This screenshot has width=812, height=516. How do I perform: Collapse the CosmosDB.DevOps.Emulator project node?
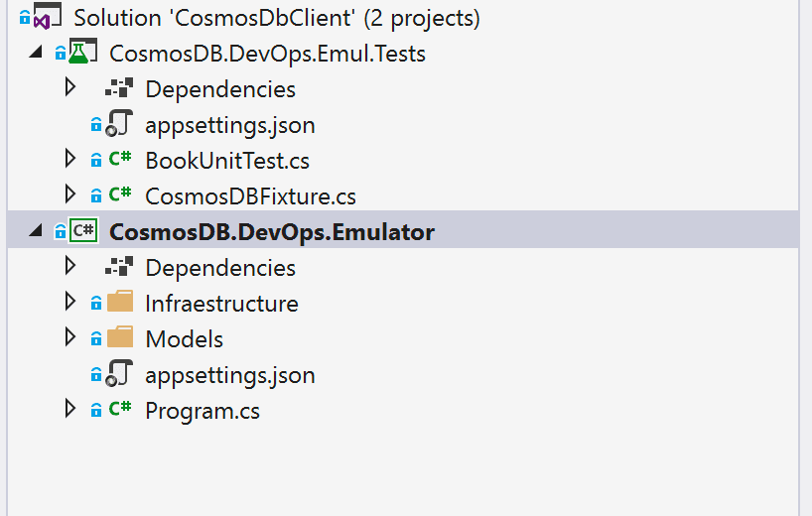36,230
